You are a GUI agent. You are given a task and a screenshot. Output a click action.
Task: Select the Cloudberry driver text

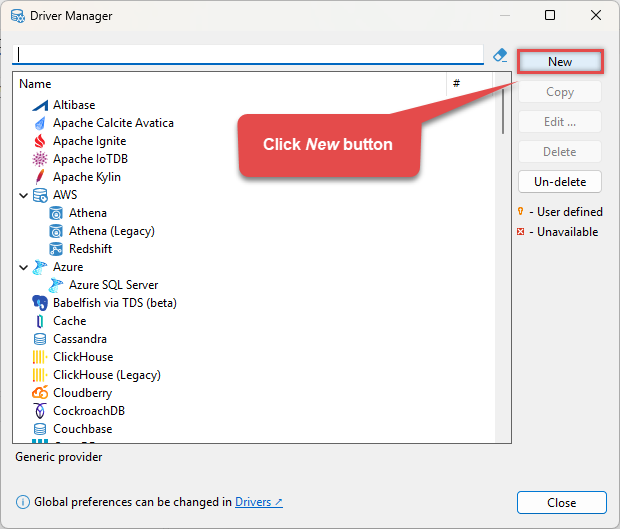82,393
